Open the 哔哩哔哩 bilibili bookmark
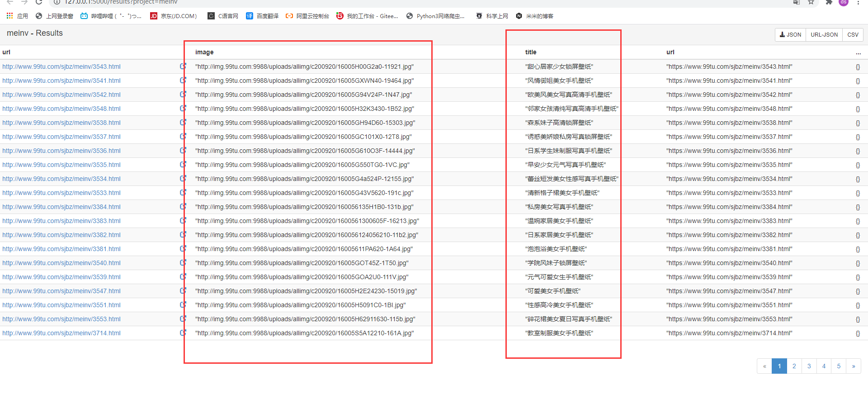This screenshot has width=868, height=409. pyautogui.click(x=111, y=16)
